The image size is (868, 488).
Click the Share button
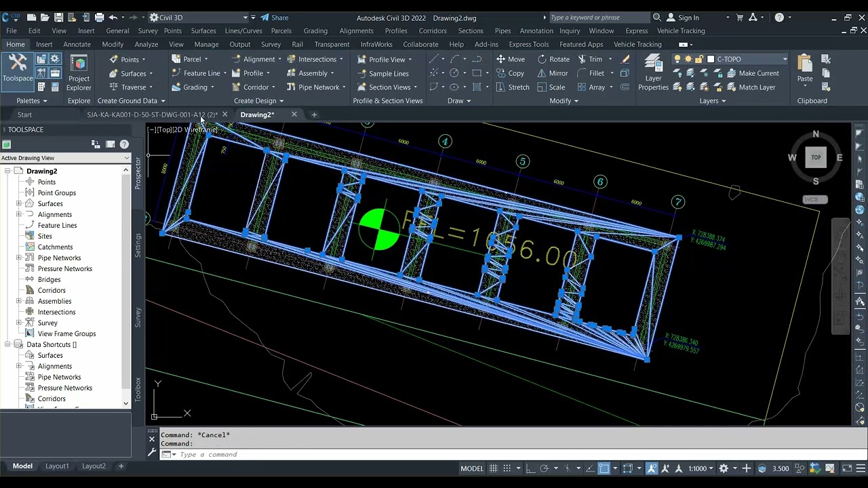275,18
